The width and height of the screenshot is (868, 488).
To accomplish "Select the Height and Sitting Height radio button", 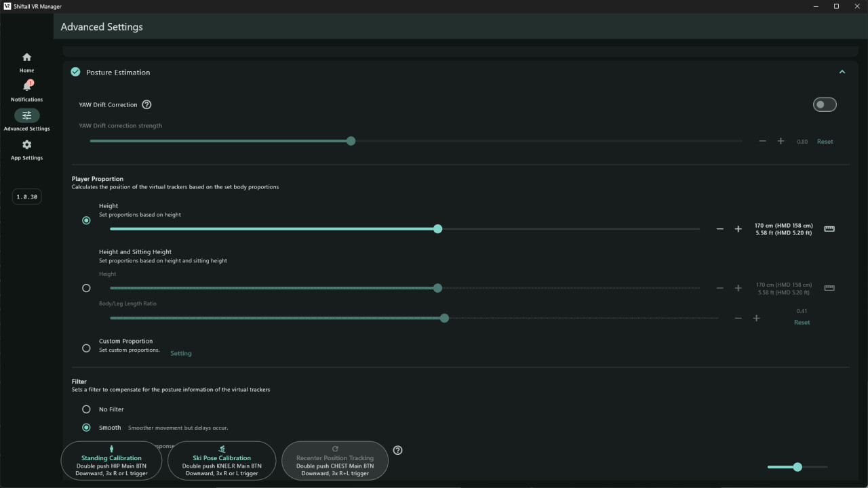I will point(86,287).
